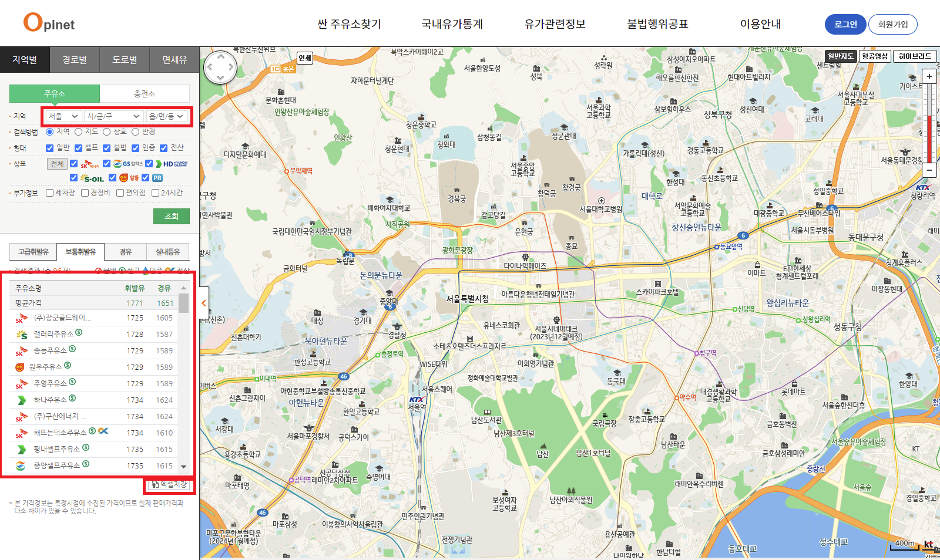Click the map zoom level slider bar
Viewport: 940px width, 560px height.
(x=929, y=123)
